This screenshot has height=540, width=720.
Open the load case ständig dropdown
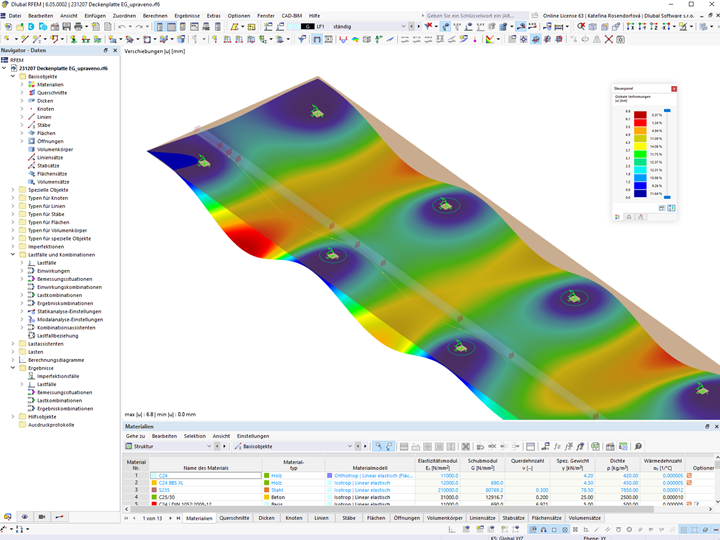[403, 27]
